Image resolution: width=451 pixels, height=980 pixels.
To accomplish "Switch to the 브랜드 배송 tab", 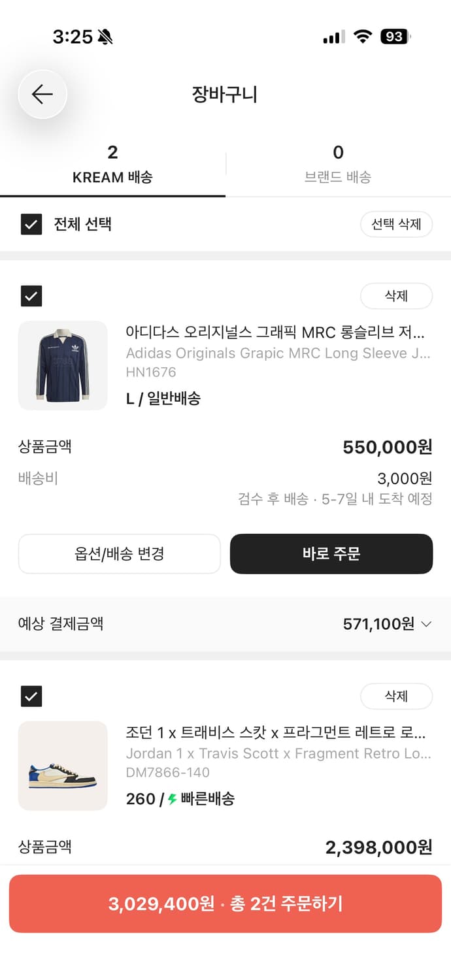I will coord(338,163).
